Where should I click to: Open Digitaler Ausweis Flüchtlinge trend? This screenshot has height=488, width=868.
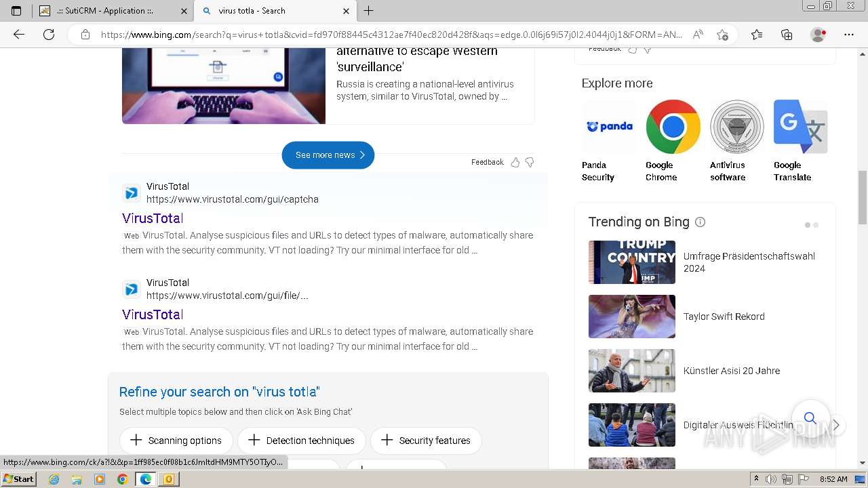point(738,425)
